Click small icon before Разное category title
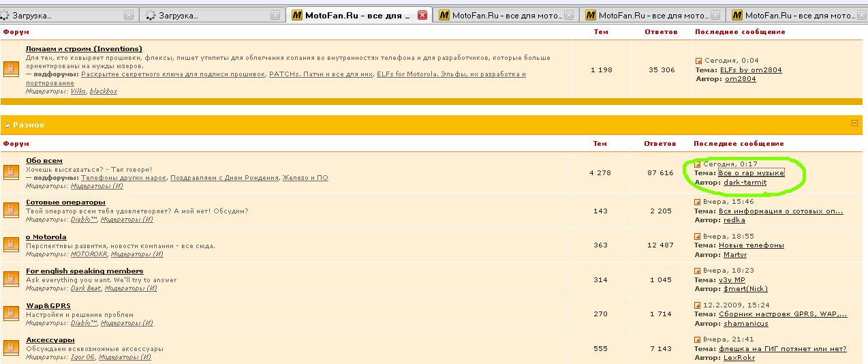This screenshot has width=868, height=364. coord(7,125)
